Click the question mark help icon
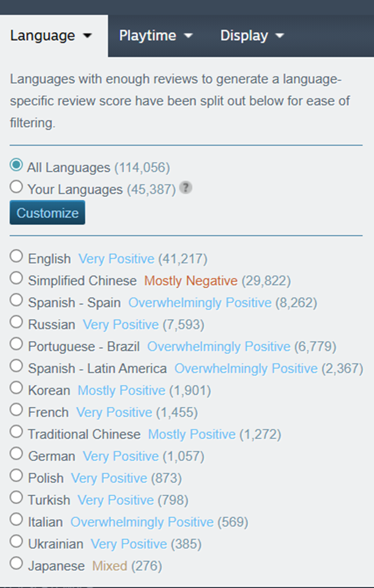 (x=186, y=188)
